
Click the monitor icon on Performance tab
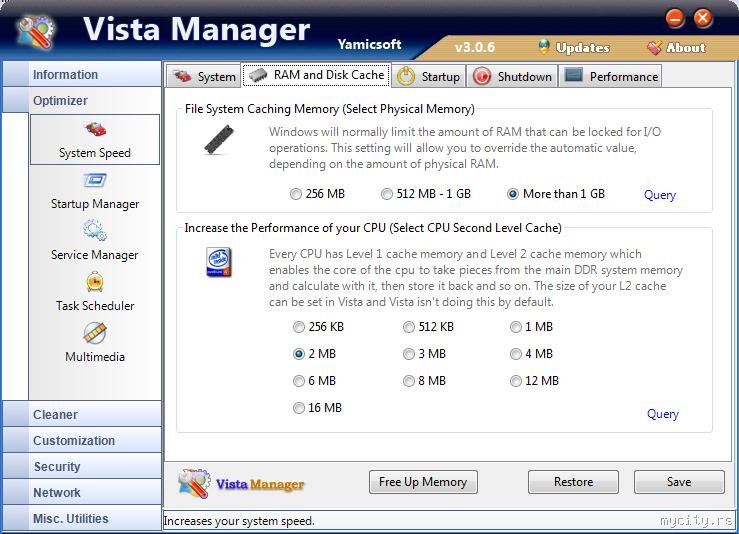(574, 75)
